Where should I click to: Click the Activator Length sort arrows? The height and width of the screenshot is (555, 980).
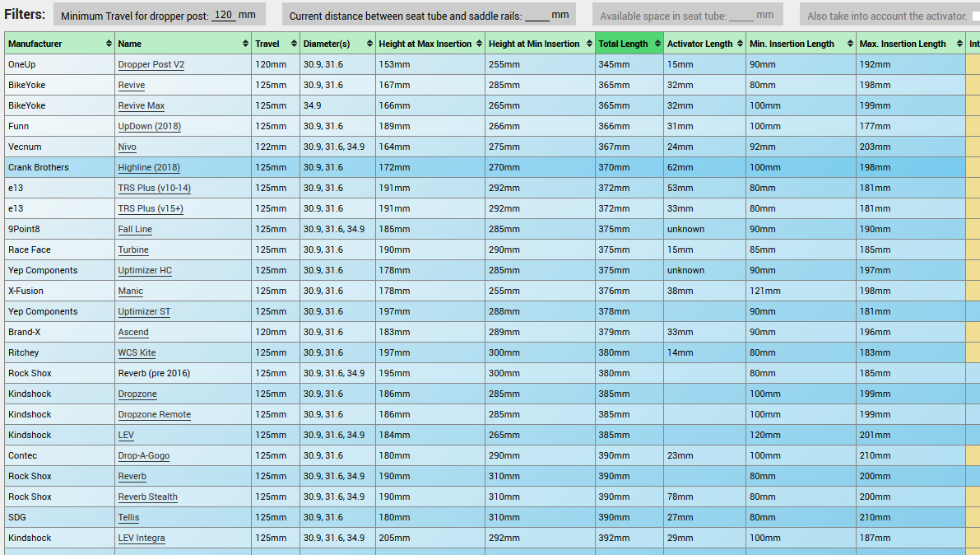[x=740, y=44]
